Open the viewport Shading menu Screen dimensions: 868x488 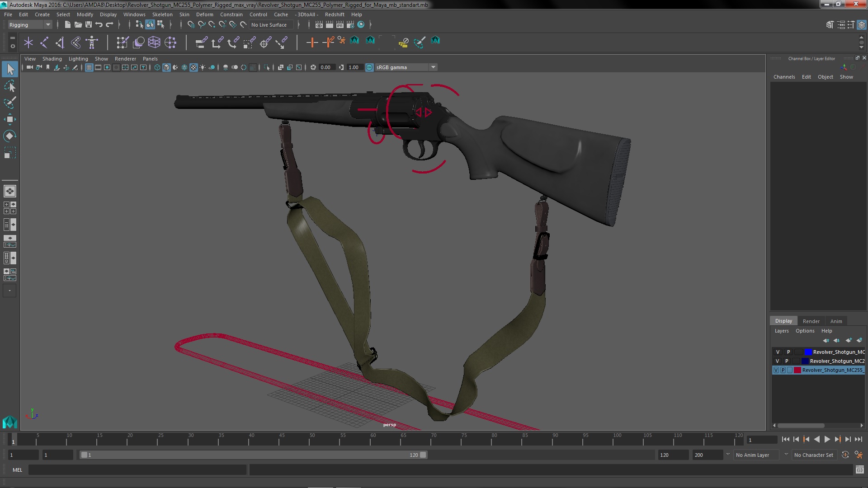(x=52, y=59)
